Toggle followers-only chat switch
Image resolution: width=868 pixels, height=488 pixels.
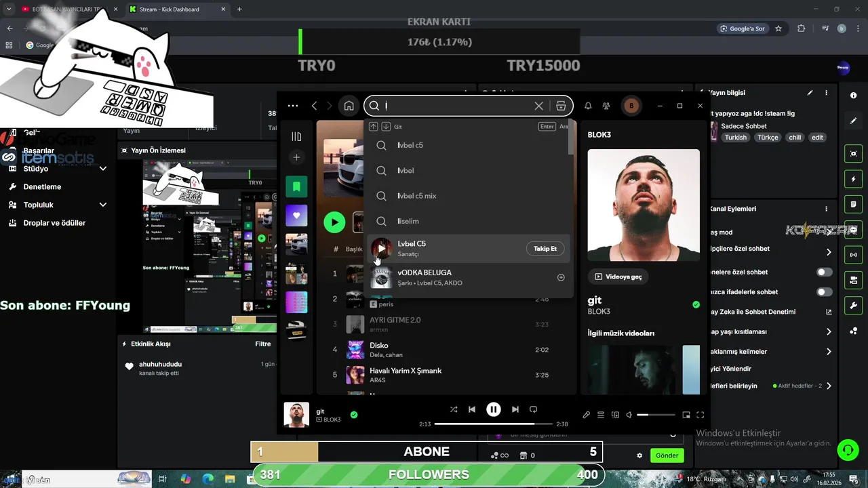point(825,272)
